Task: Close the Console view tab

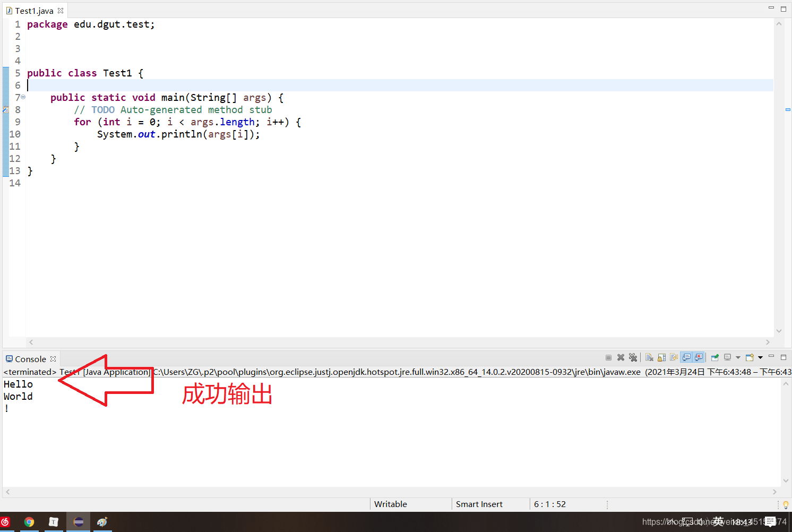Action: coord(53,359)
